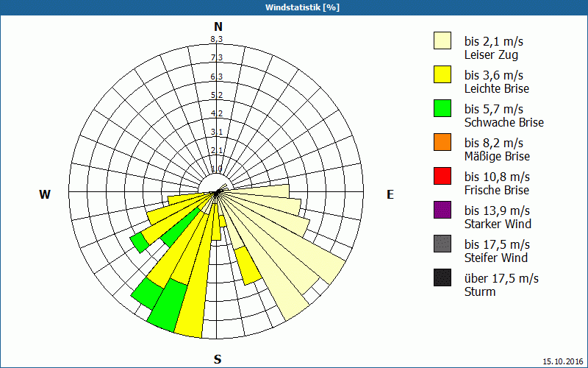
Task: Click the '2,1' radial axis label
Action: tap(216, 150)
